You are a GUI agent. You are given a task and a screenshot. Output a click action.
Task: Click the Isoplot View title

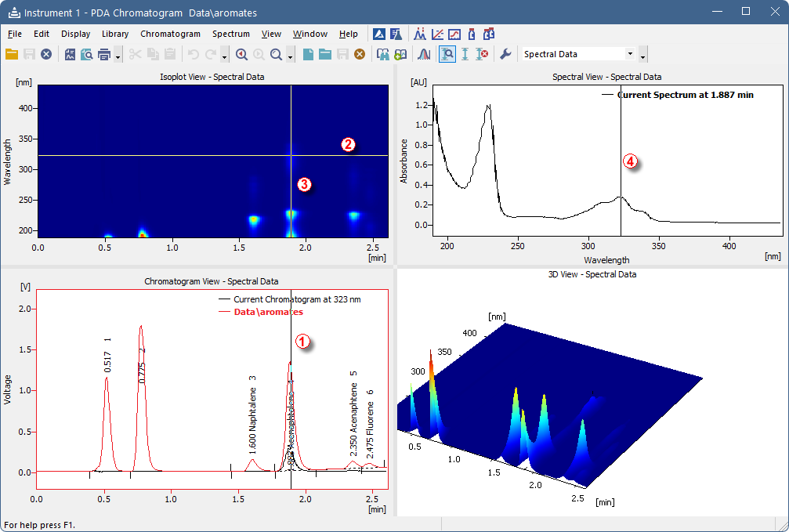click(212, 77)
